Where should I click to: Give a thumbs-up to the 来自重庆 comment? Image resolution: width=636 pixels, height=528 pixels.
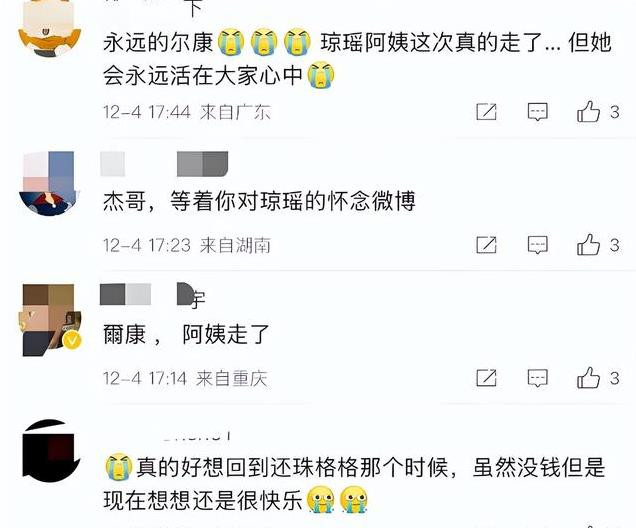tap(589, 378)
